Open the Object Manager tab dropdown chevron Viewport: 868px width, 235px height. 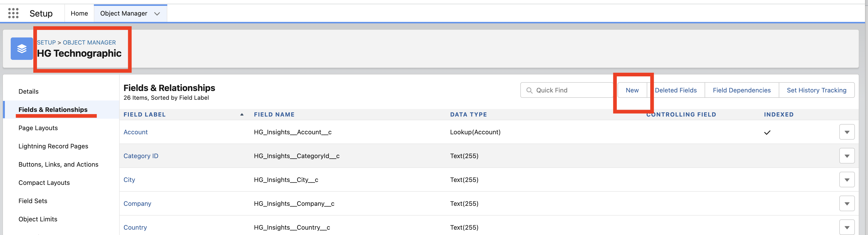[x=157, y=14]
